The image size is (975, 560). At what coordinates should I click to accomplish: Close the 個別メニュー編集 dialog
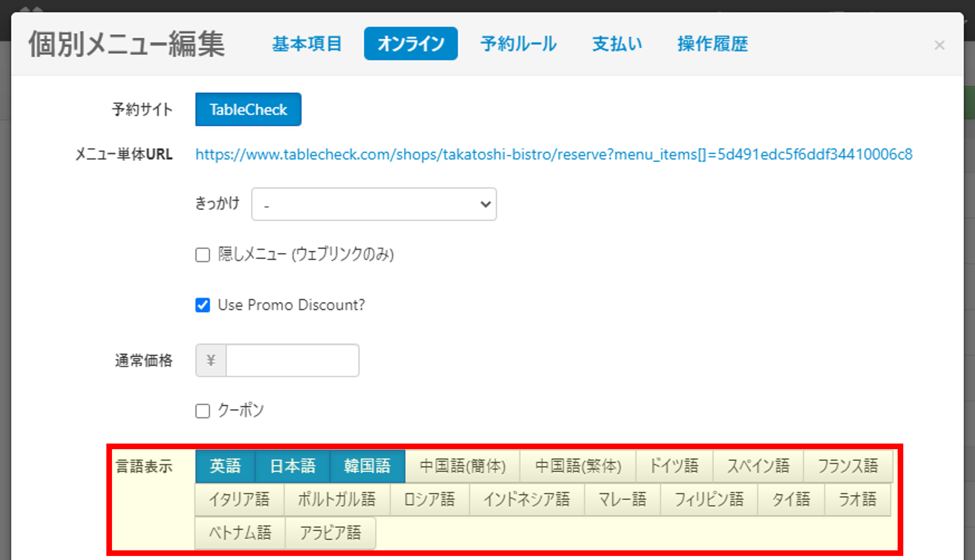(939, 45)
